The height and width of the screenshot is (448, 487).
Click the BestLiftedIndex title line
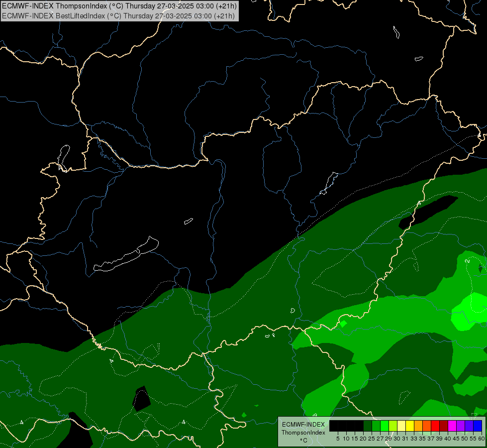118,16
